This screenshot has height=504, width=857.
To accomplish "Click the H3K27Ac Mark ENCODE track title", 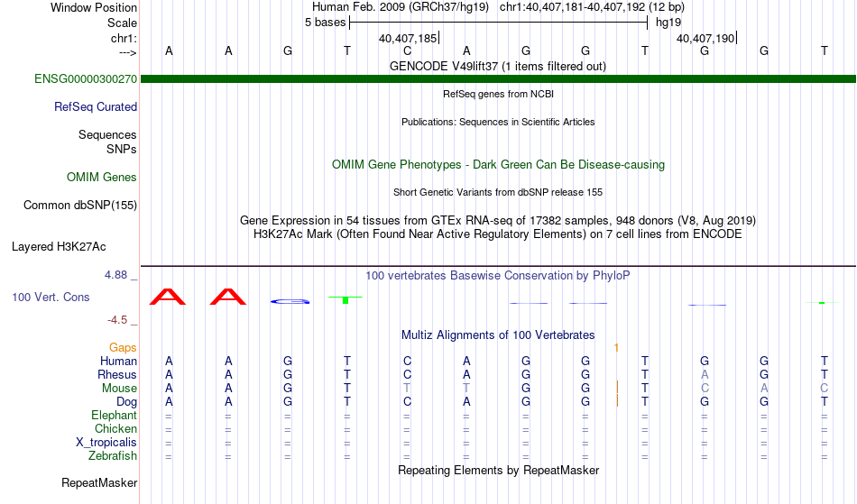I will point(498,234).
